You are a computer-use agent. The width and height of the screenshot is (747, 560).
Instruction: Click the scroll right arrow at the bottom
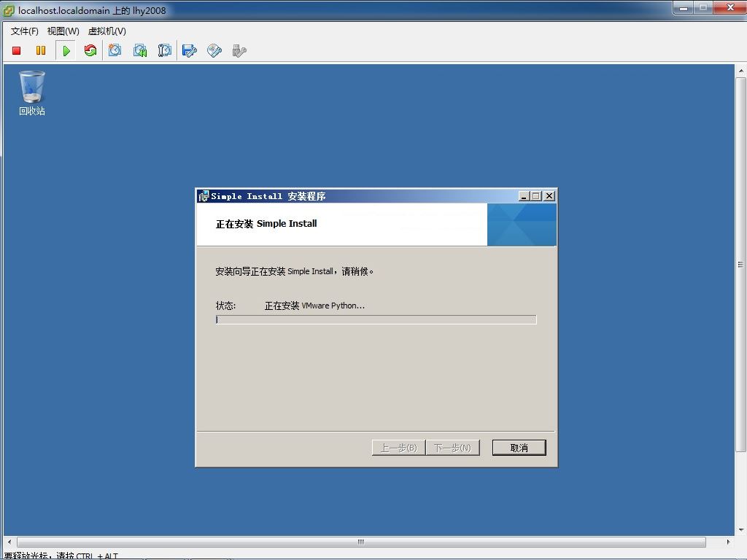(x=728, y=542)
